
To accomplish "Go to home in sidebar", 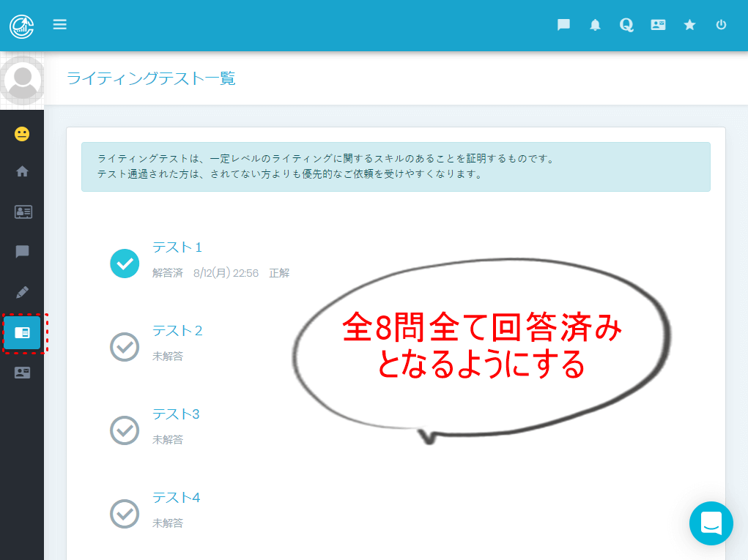I will click(x=22, y=172).
